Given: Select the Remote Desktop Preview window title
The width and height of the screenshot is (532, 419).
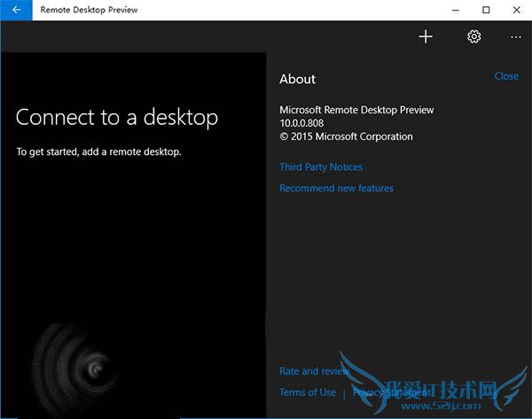Looking at the screenshot, I should coord(89,10).
